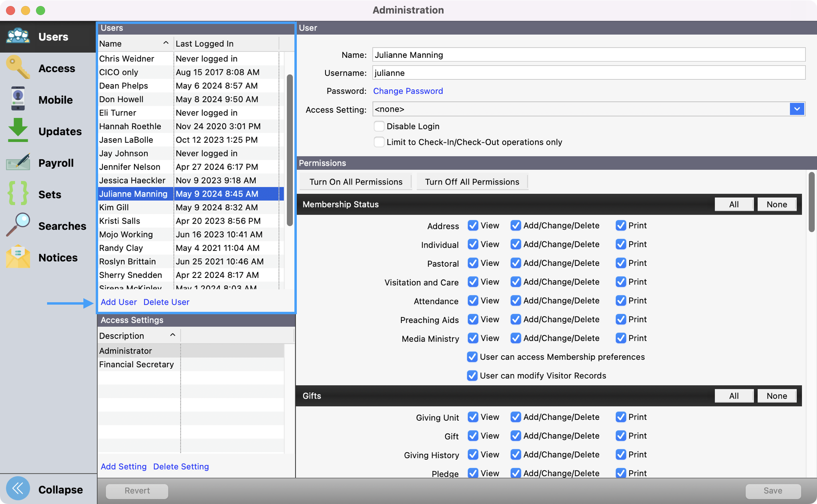Enable the Disable Login checkbox
The width and height of the screenshot is (817, 504).
[x=379, y=126]
